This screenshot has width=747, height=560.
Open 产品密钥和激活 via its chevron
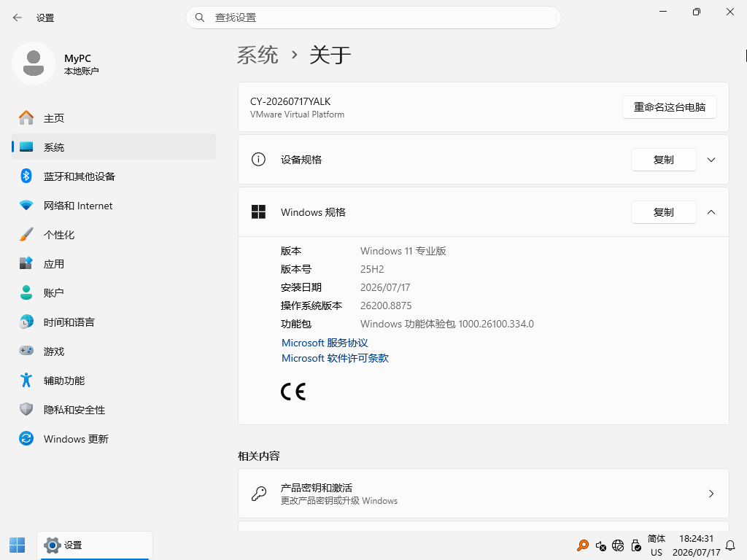coord(711,494)
